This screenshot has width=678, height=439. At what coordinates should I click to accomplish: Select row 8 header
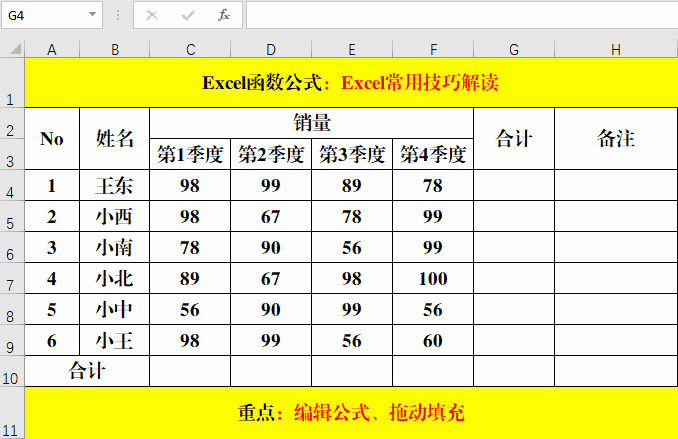[x=12, y=310]
